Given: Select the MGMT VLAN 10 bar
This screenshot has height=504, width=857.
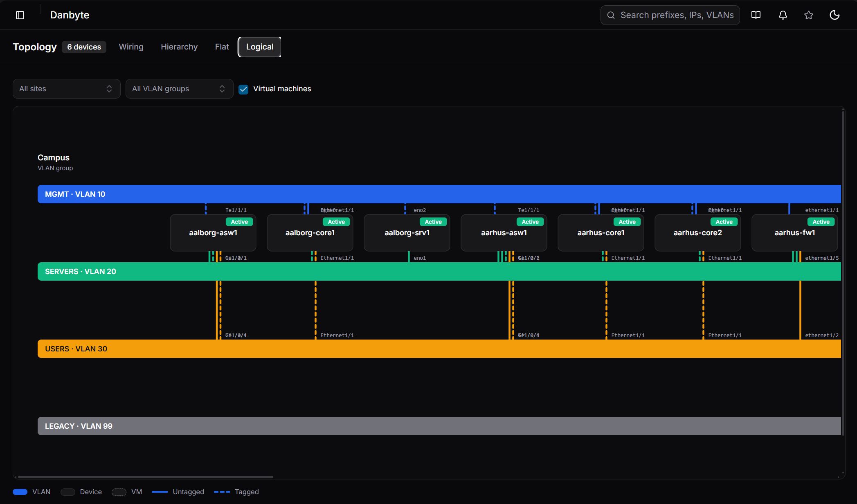Looking at the screenshot, I should tap(439, 194).
